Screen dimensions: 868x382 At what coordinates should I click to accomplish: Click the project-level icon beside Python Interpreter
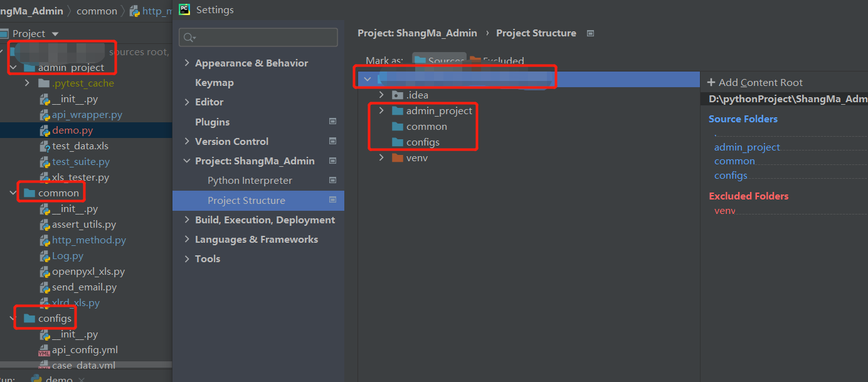pyautogui.click(x=332, y=180)
